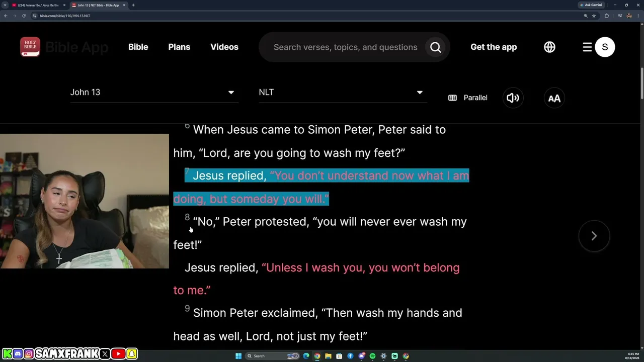Open the Windows Start menu

pos(238,356)
